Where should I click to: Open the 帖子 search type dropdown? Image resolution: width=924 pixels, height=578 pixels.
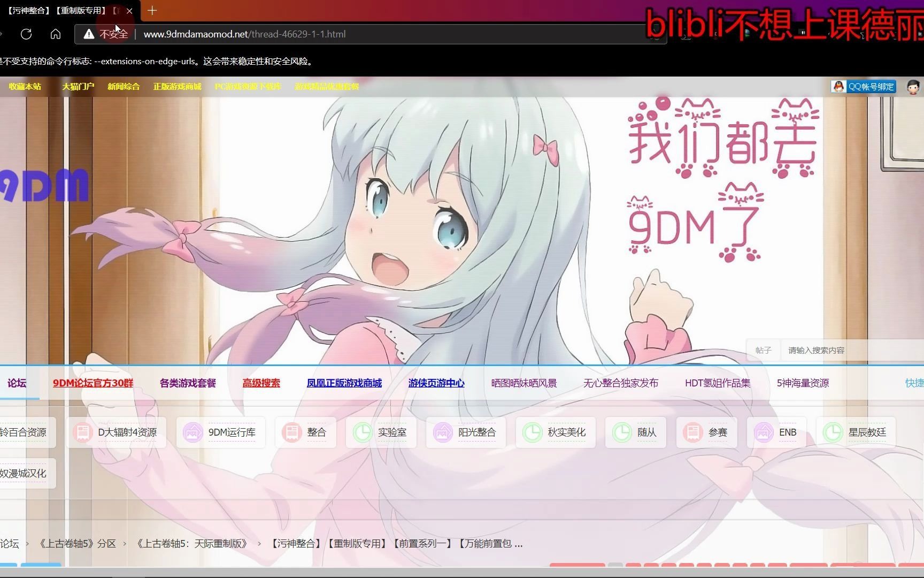[x=764, y=350]
